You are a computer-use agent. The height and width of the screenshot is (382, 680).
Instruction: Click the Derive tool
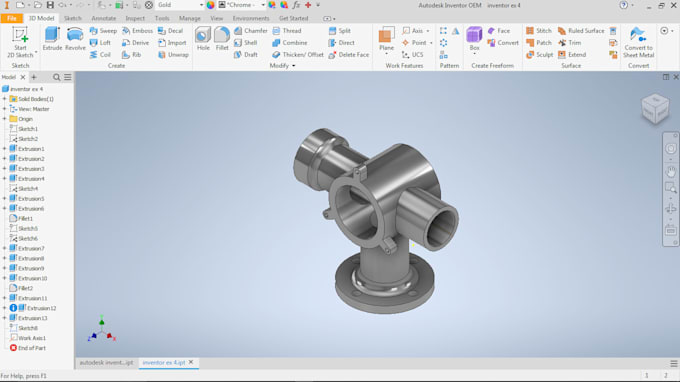tap(136, 42)
